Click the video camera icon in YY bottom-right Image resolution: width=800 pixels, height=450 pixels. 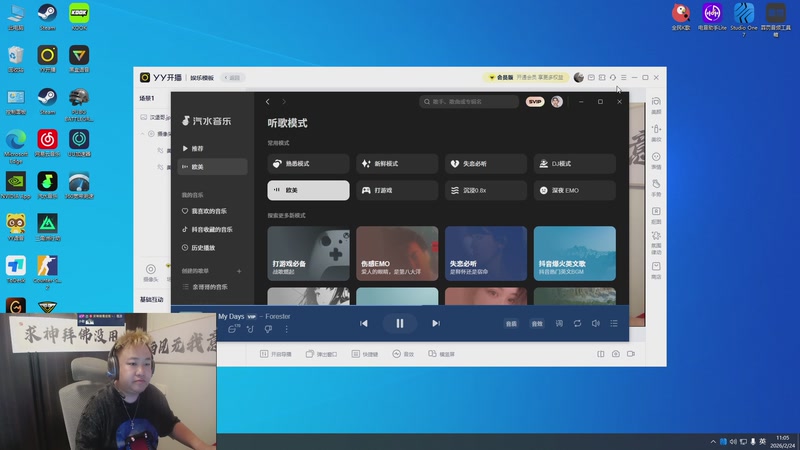(x=631, y=354)
